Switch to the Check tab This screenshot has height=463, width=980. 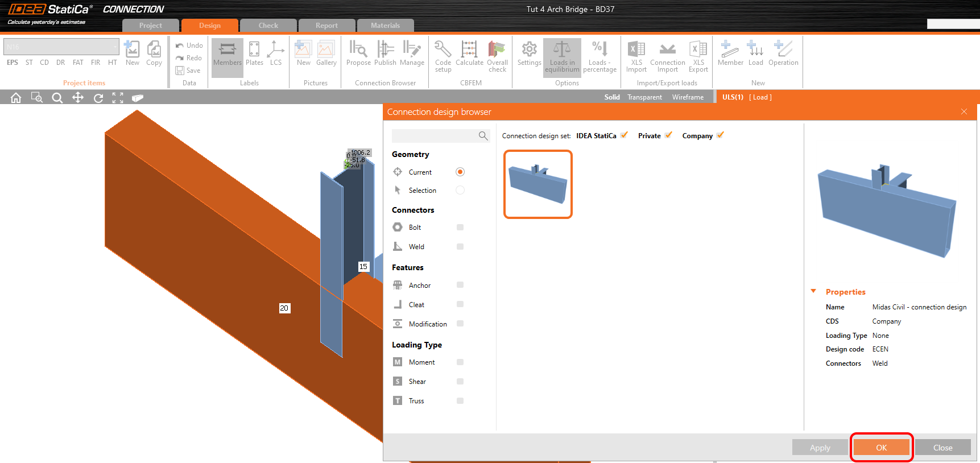click(268, 26)
